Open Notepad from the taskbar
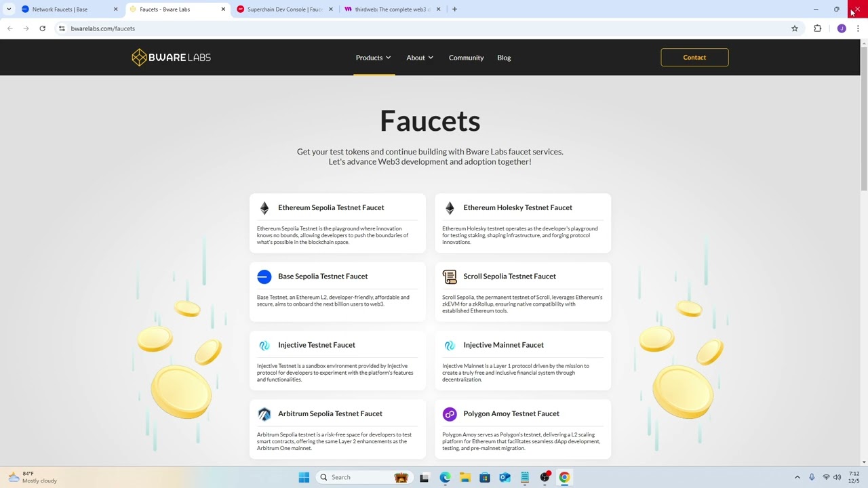This screenshot has width=868, height=488. click(524, 477)
